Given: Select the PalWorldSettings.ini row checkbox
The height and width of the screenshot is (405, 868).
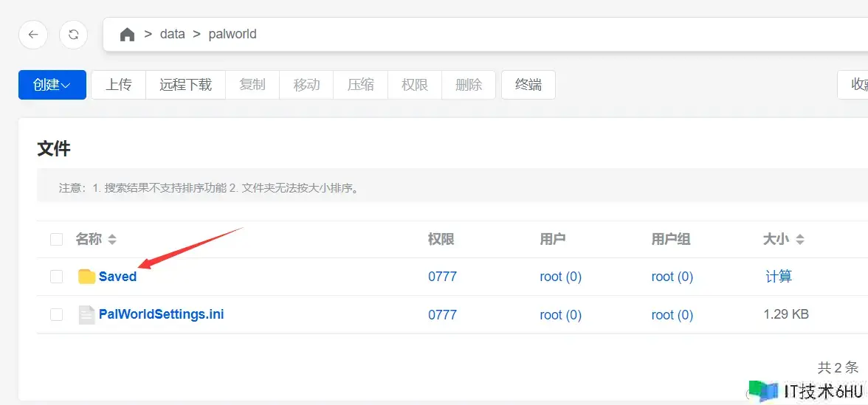Looking at the screenshot, I should coord(57,315).
